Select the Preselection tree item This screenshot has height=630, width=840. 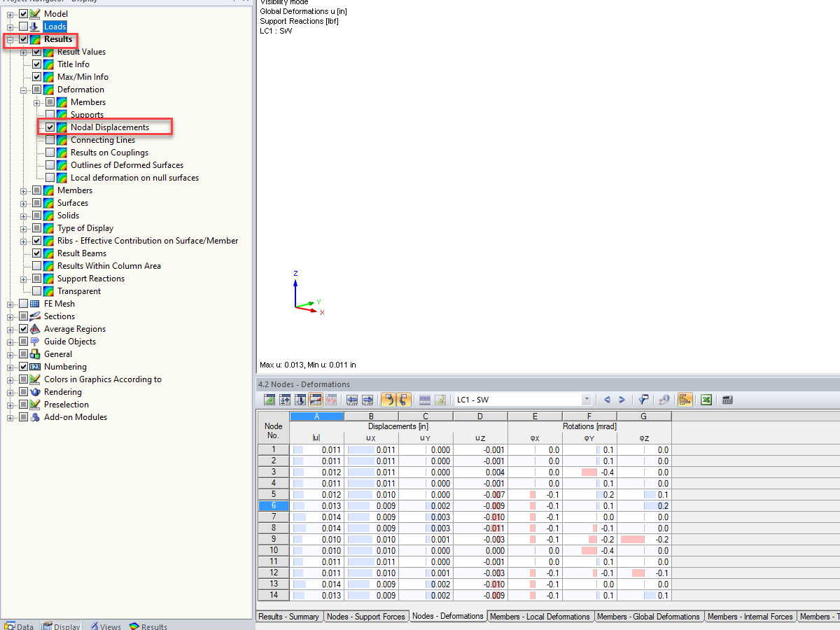tap(66, 405)
